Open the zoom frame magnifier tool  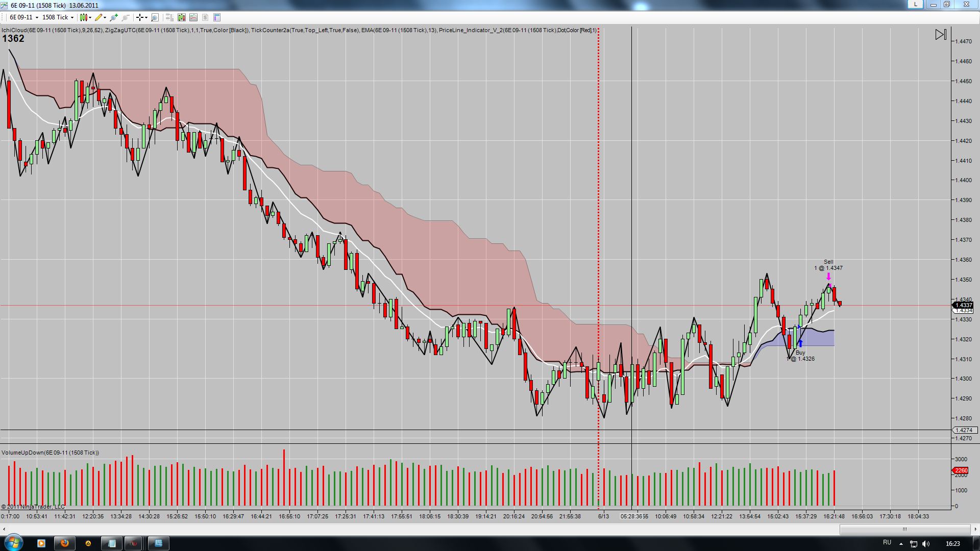point(155,17)
